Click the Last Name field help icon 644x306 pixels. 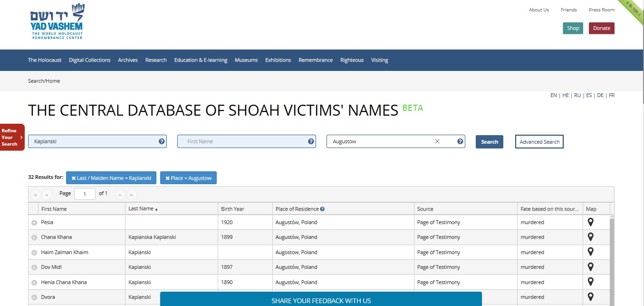click(162, 141)
